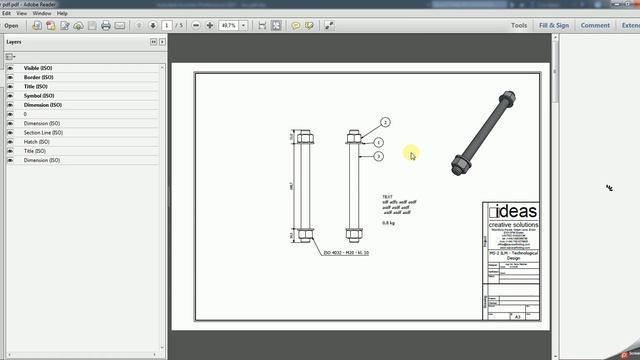Click the Create PDF toolbar icon
This screenshot has height=360, width=640.
pyautogui.click(x=37, y=26)
